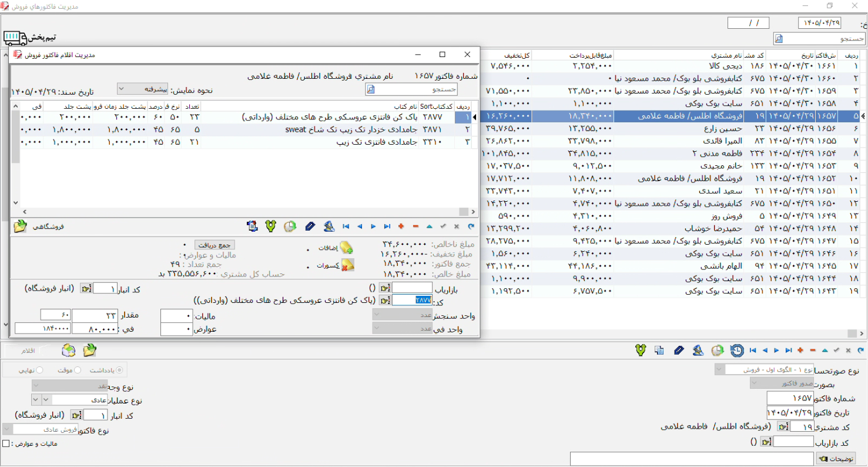Viewport: 868px width, 467px height.
Task: Click the اضافات button
Action: pos(335,248)
